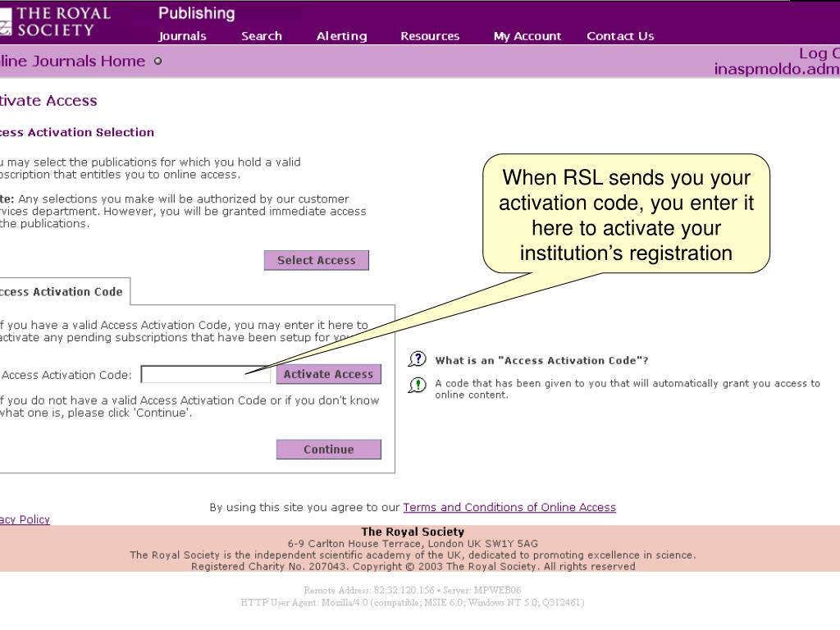Click the Continue button
Image resolution: width=840 pixels, height=630 pixels.
[328, 450]
